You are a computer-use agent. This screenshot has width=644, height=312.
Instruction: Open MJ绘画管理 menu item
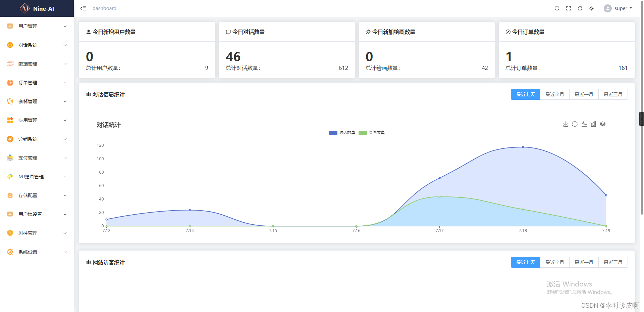[x=37, y=177]
